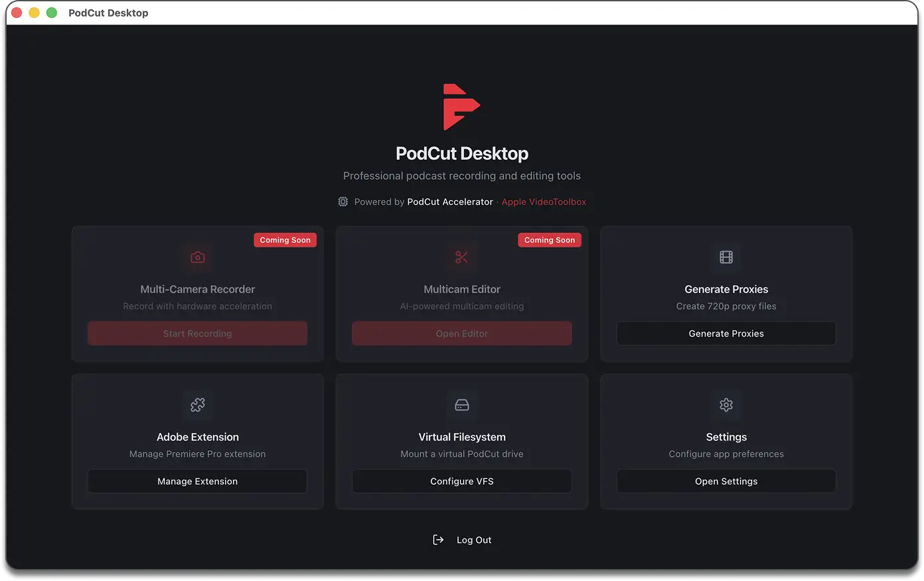Click the Manage Extension button
Viewport: 924px width, 581px height.
coord(198,482)
